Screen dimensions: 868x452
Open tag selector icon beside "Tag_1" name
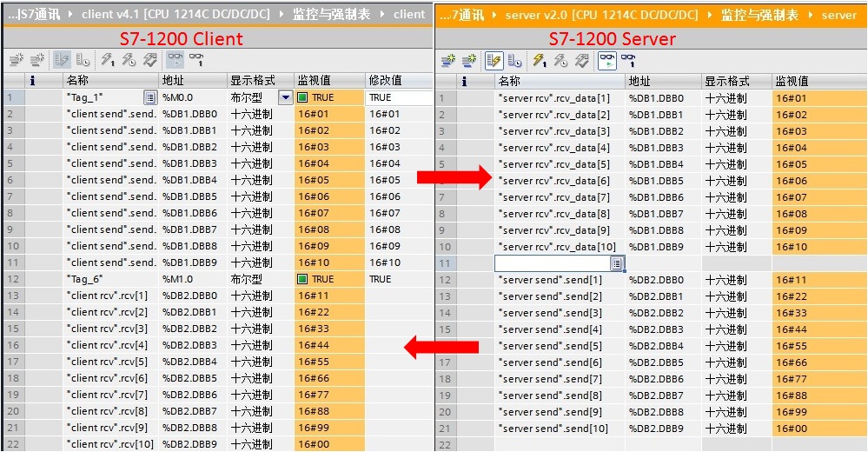click(150, 97)
